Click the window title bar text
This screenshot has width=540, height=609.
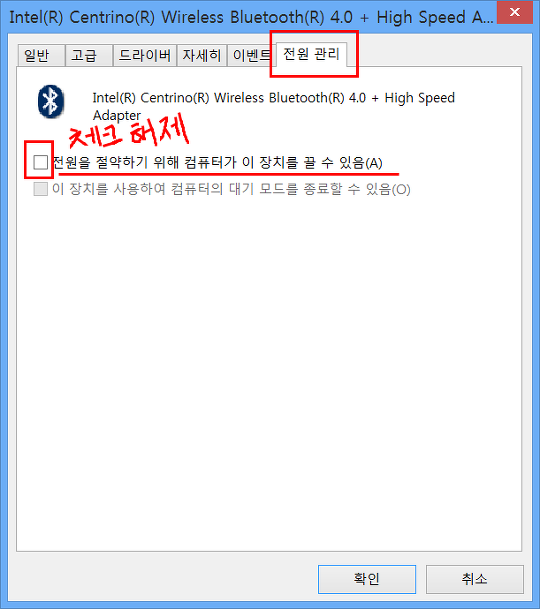pos(251,17)
